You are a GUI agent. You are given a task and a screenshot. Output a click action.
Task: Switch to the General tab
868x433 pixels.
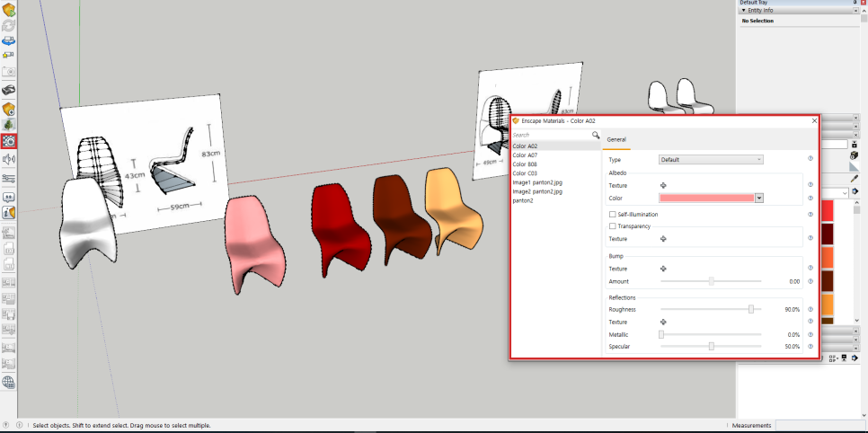tap(616, 139)
